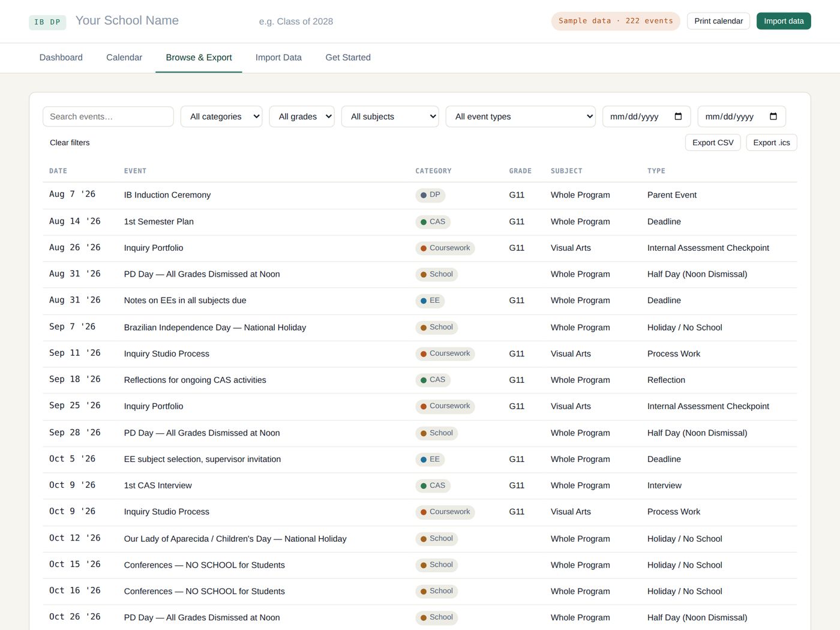The width and height of the screenshot is (840, 630).
Task: Switch to the Calendar tab
Action: coord(124,58)
